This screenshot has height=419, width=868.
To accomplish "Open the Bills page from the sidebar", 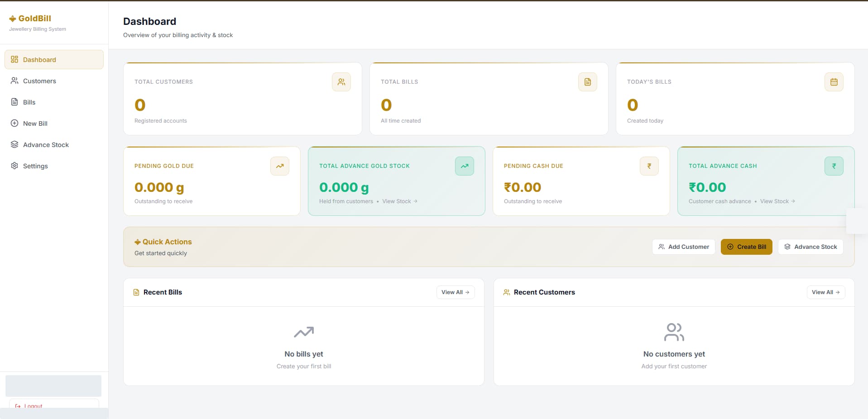I will pos(54,102).
